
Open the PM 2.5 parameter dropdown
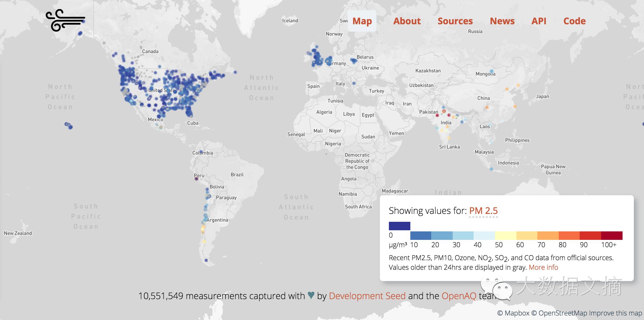point(483,211)
